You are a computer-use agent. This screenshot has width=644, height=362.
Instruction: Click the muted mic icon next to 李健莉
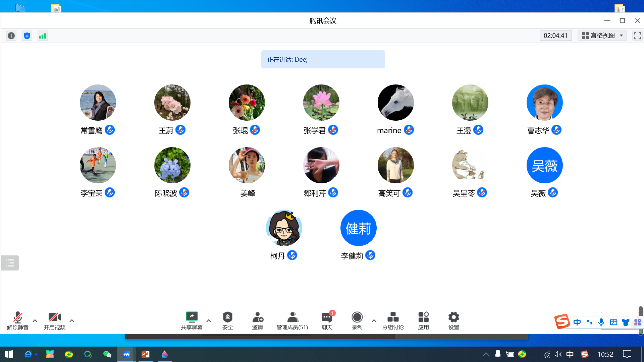370,255
